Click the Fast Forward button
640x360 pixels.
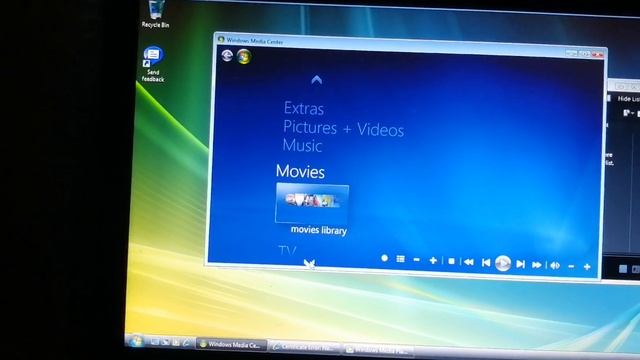click(x=537, y=265)
